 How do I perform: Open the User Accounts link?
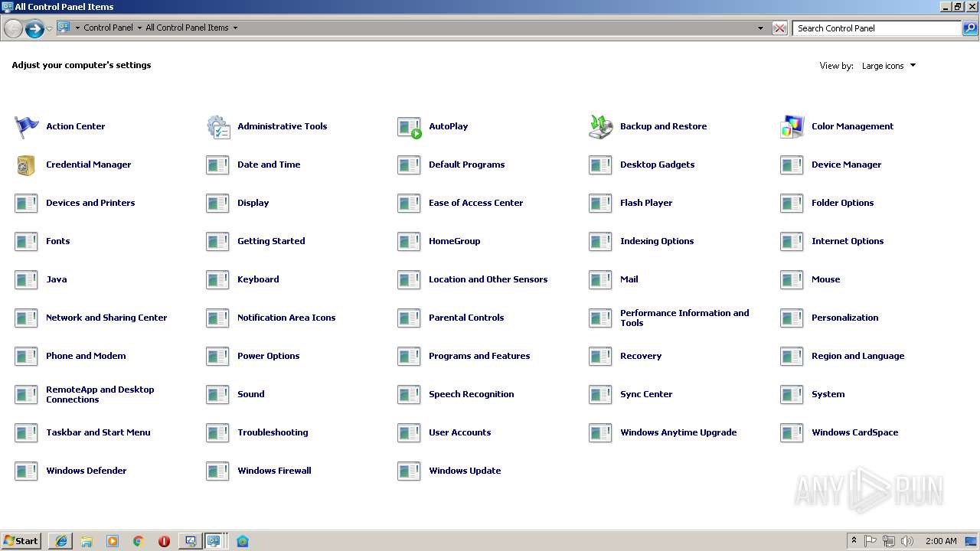459,432
